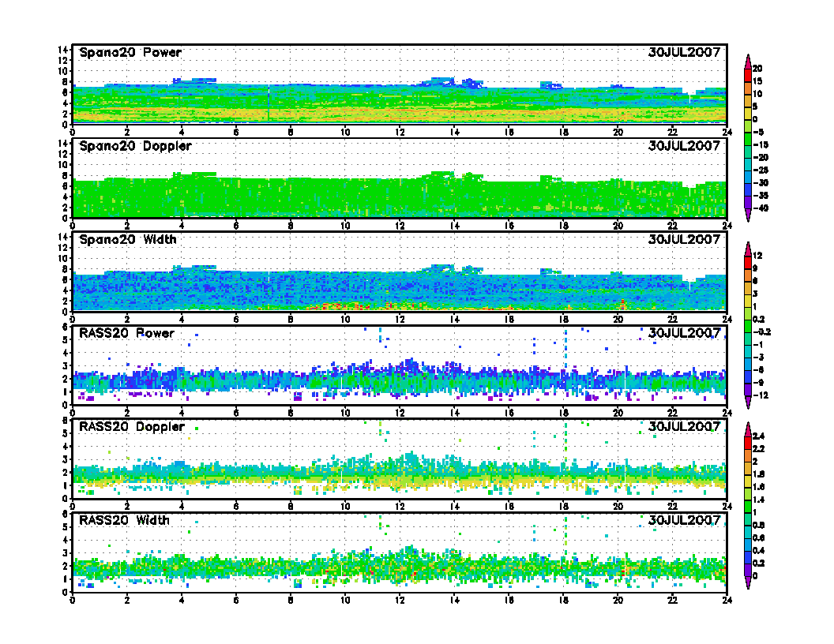This screenshot has height=644, width=834.
Task: Click the 'Spano20 Power' panel title
Action: pos(130,52)
